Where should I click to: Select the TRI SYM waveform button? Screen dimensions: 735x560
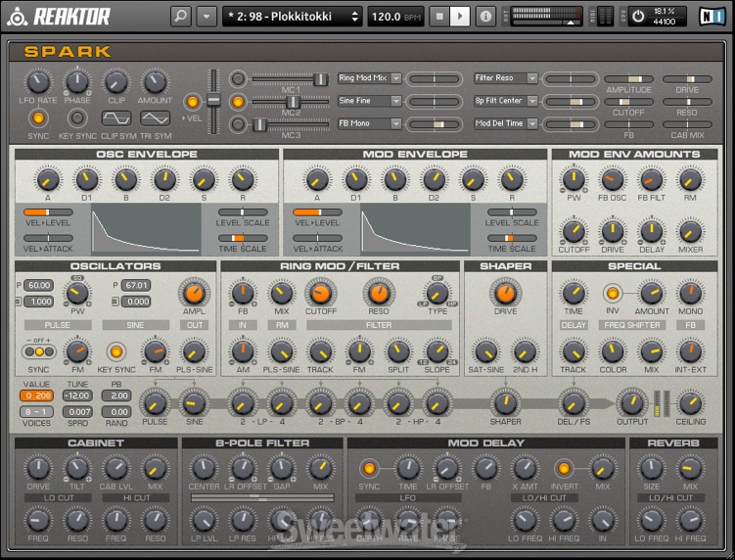click(156, 118)
